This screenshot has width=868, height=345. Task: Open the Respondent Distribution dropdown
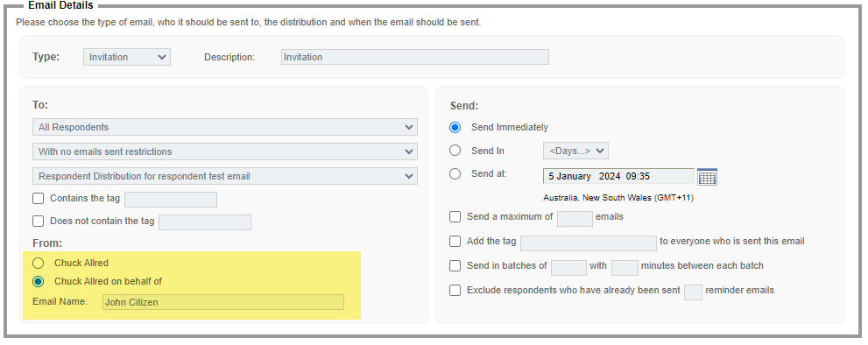[x=225, y=176]
